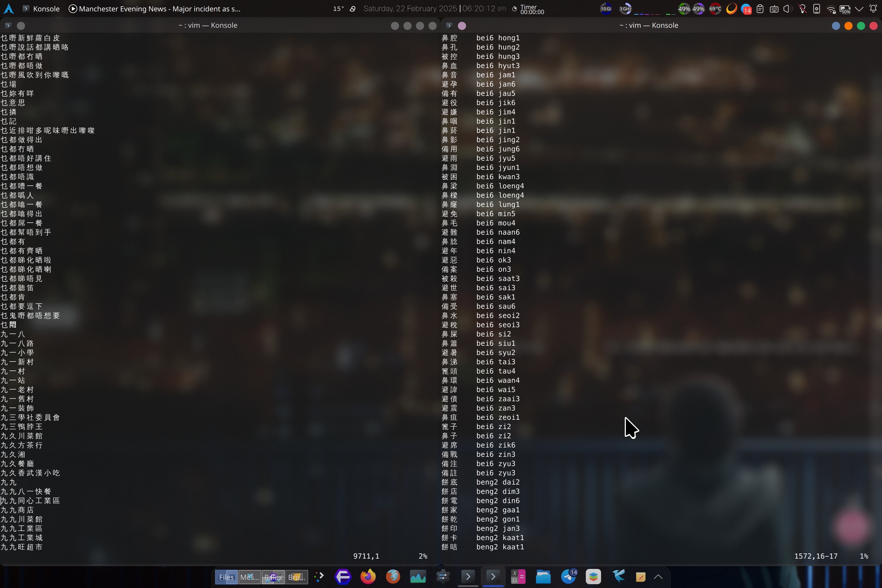Screen dimensions: 882x588
Task: Open the notifications bell
Action: click(873, 9)
